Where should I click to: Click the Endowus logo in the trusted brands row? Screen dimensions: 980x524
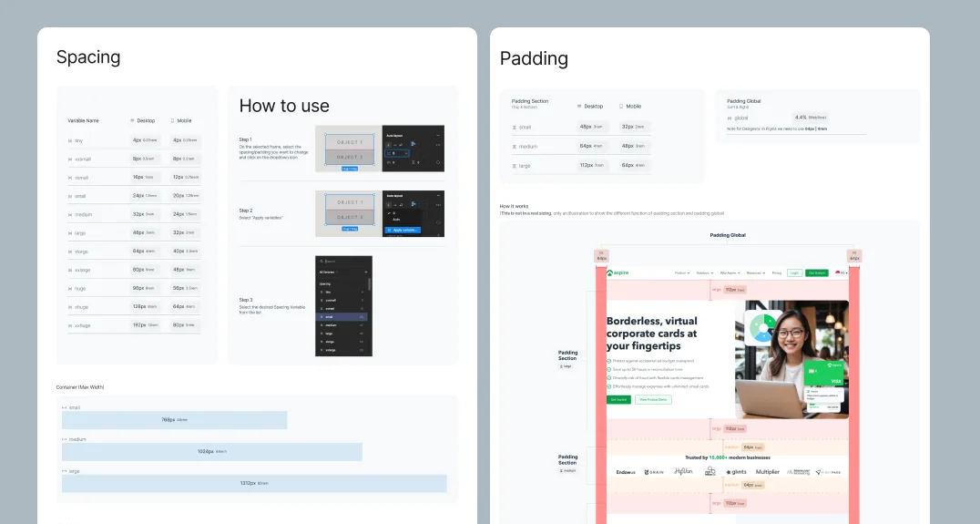(626, 472)
